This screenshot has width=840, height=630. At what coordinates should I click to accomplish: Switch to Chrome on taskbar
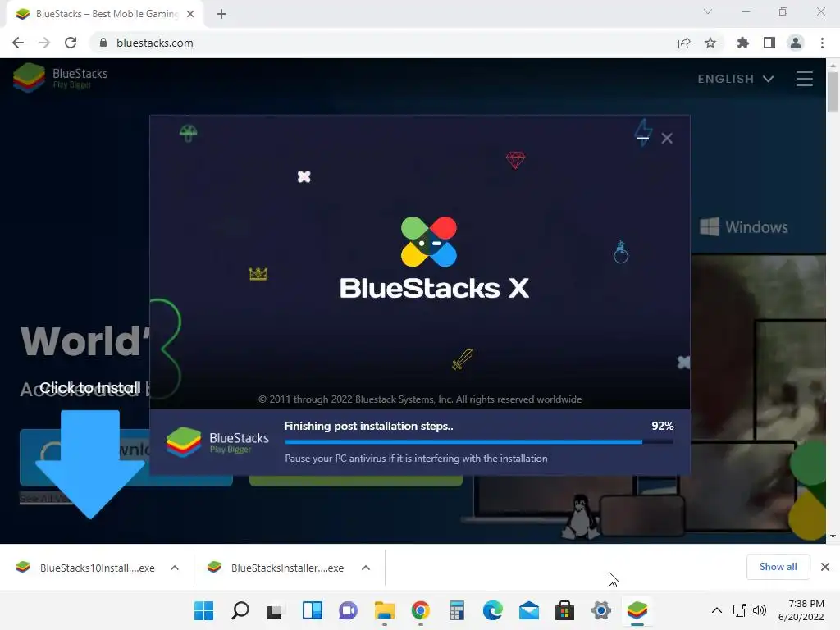pos(421,610)
